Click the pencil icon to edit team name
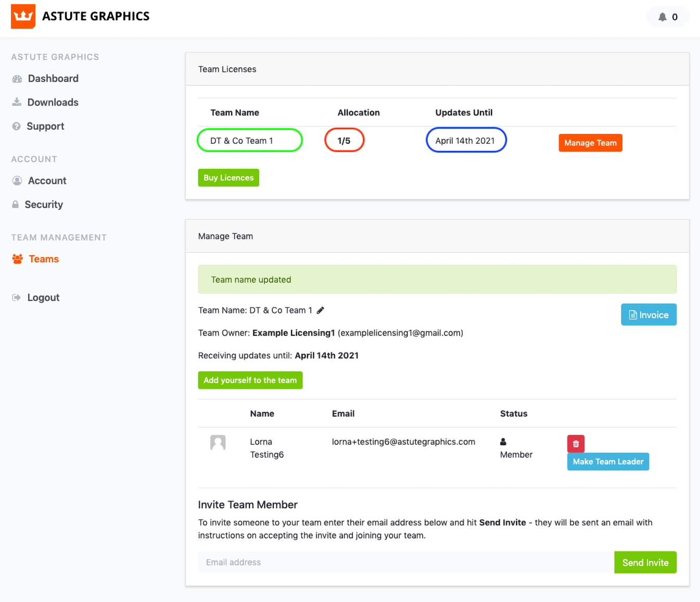This screenshot has width=700, height=602. point(321,310)
